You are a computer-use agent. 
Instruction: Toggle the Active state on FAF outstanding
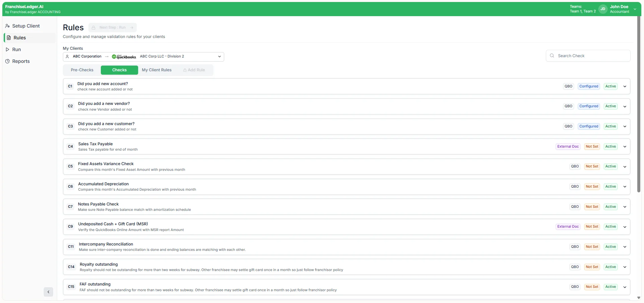[611, 287]
